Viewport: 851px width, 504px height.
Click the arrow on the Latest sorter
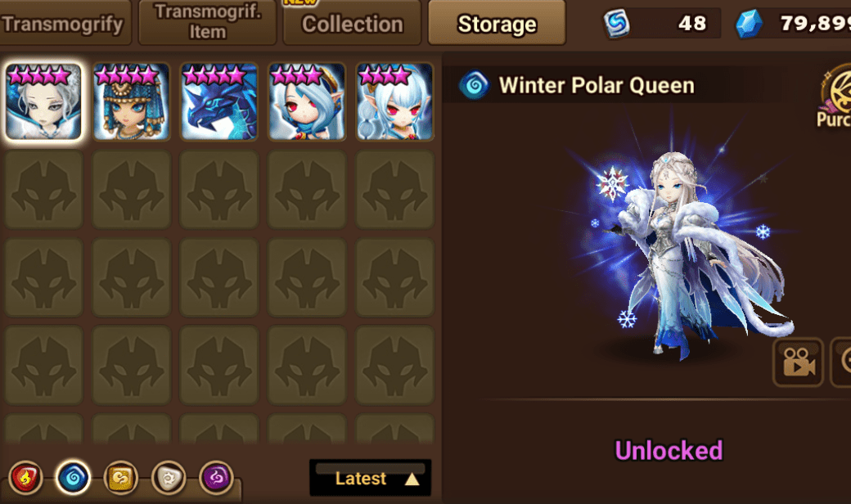coord(412,479)
